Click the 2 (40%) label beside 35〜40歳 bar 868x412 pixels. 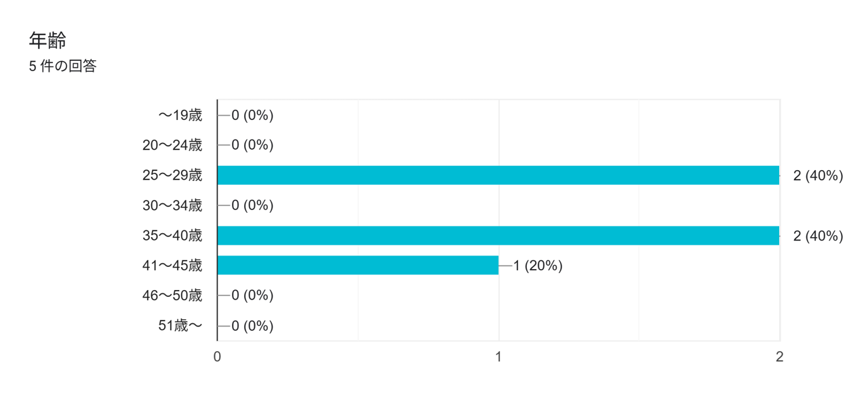tap(818, 236)
